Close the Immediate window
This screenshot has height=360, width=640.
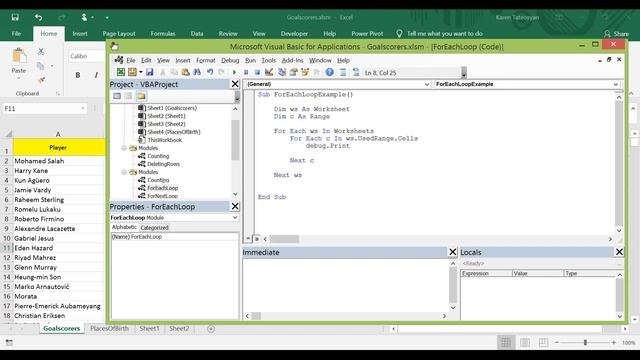click(453, 252)
